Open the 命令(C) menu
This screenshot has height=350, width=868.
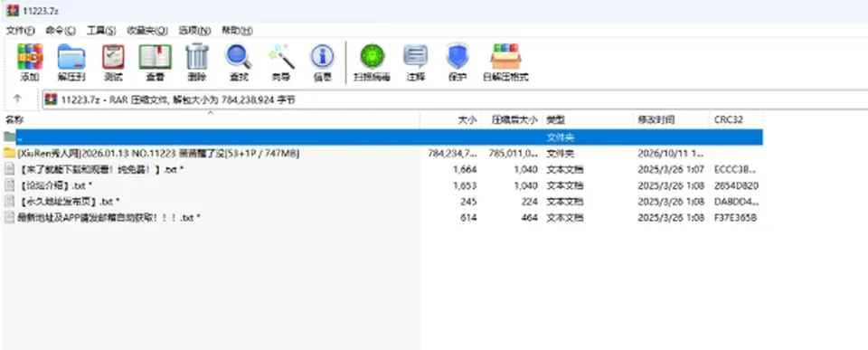click(x=61, y=31)
